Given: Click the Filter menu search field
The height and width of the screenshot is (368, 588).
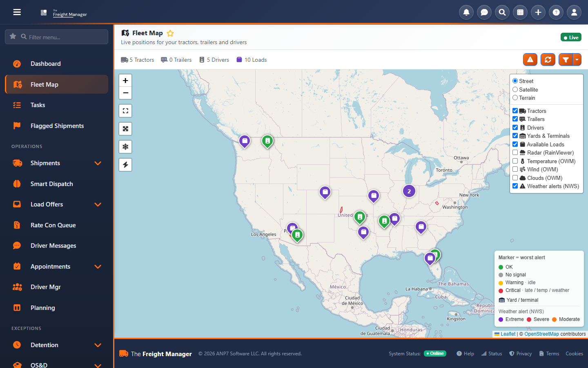Looking at the screenshot, I should tap(56, 37).
